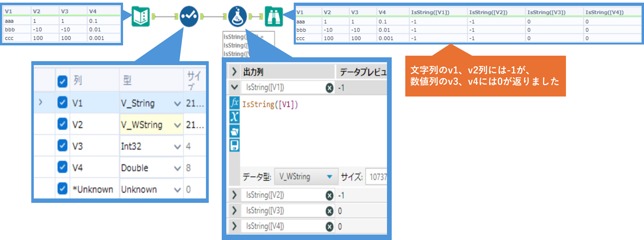
Task: Click the size input field showing 10737
Action: pos(377,177)
